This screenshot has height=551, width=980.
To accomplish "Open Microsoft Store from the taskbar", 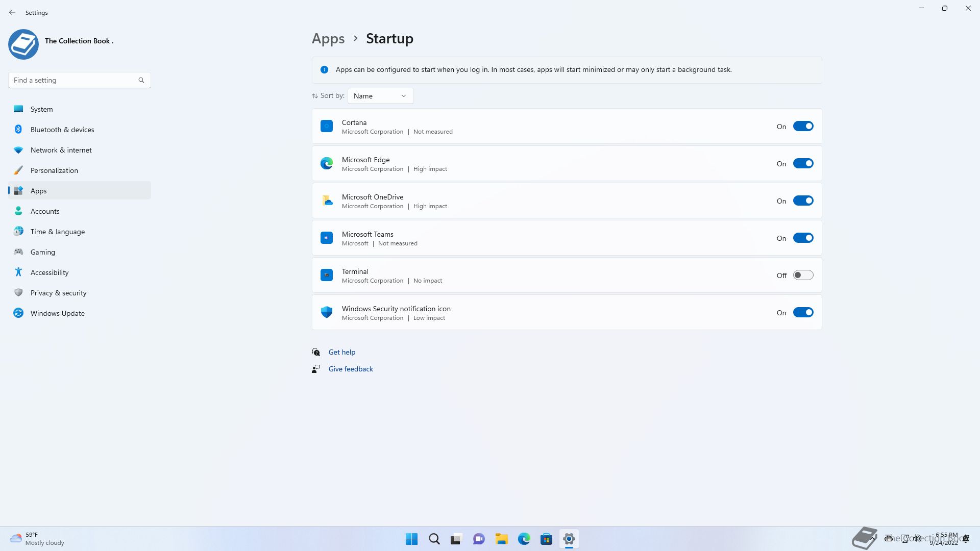I will (546, 539).
